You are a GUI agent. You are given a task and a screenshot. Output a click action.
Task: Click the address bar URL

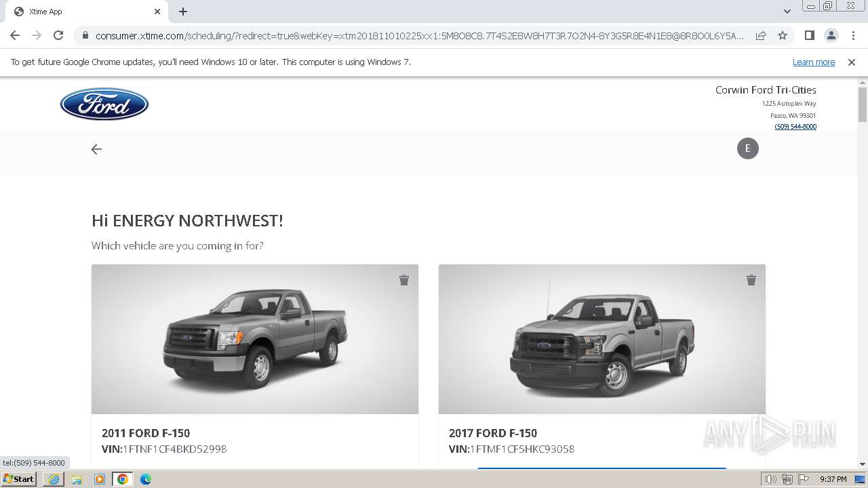[419, 35]
